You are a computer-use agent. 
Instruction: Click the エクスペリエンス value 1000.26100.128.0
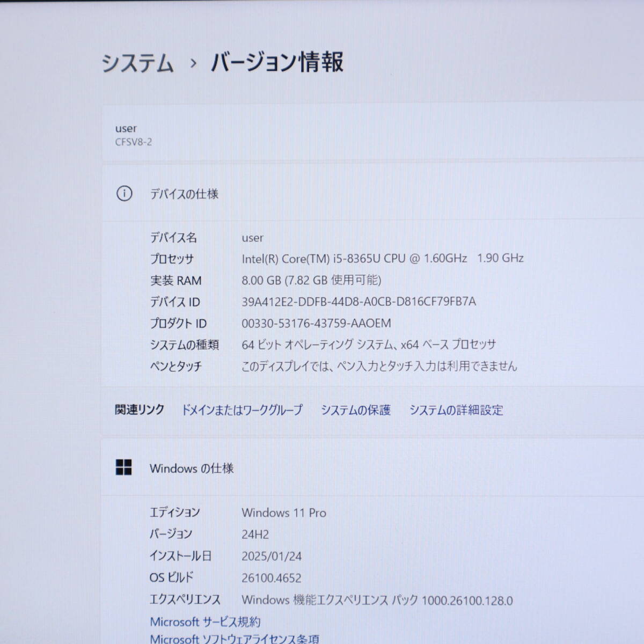[x=377, y=601]
